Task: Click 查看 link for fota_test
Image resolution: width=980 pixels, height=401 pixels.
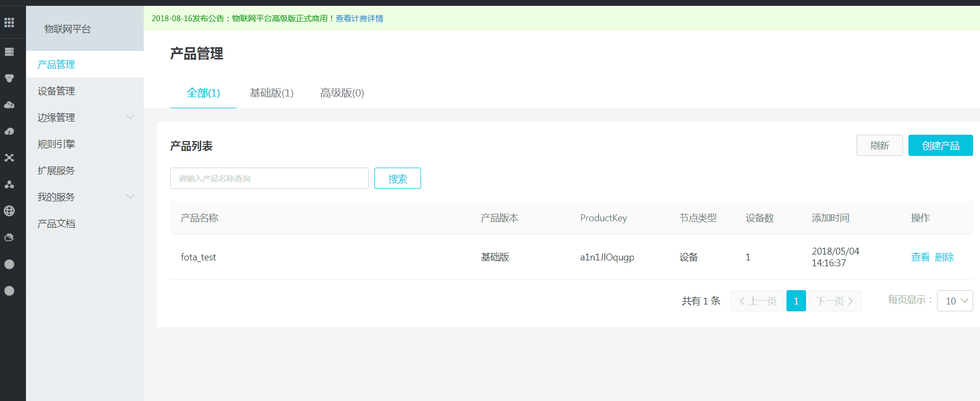Action: click(920, 257)
